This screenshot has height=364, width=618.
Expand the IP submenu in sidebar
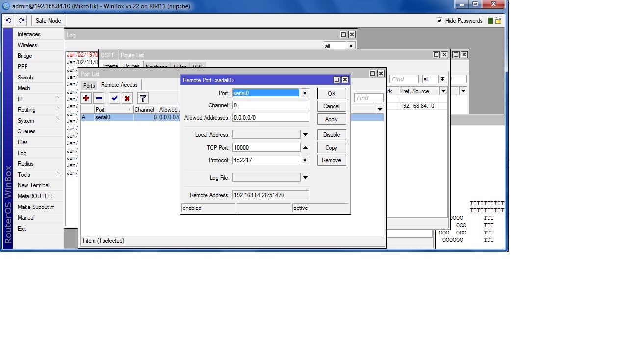pyautogui.click(x=38, y=99)
